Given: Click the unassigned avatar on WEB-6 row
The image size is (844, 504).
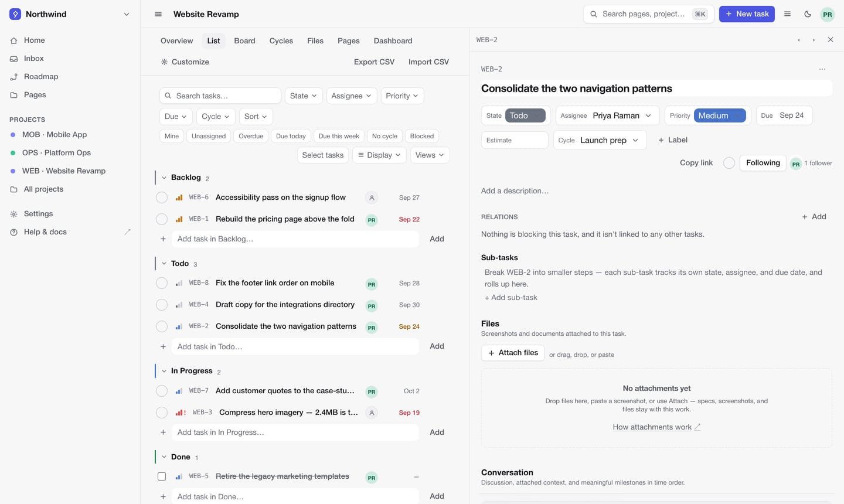Looking at the screenshot, I should coord(372,198).
